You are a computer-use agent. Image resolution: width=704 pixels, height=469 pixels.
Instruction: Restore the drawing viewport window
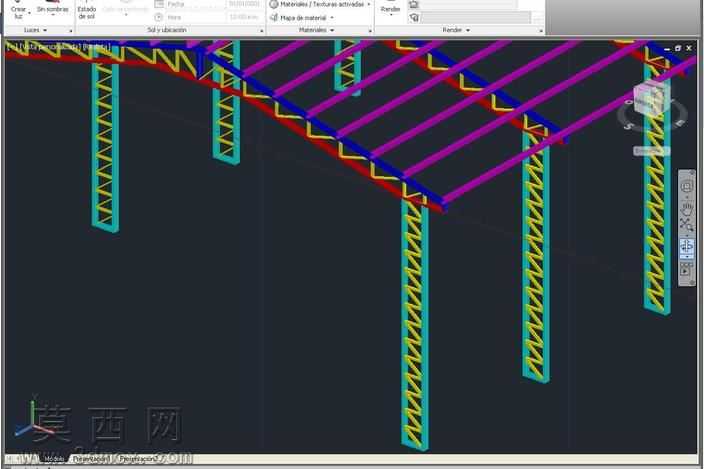[678, 48]
